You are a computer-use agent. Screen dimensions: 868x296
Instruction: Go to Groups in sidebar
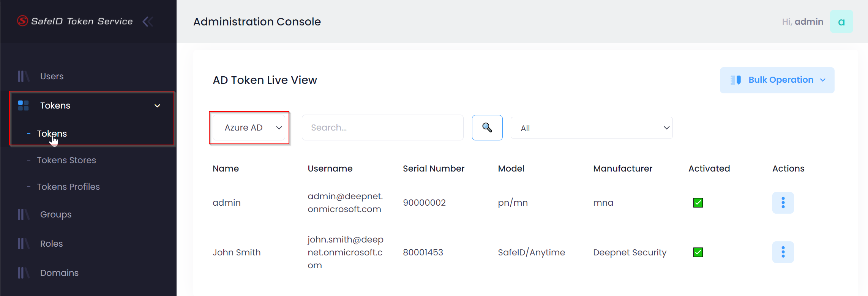pos(55,214)
